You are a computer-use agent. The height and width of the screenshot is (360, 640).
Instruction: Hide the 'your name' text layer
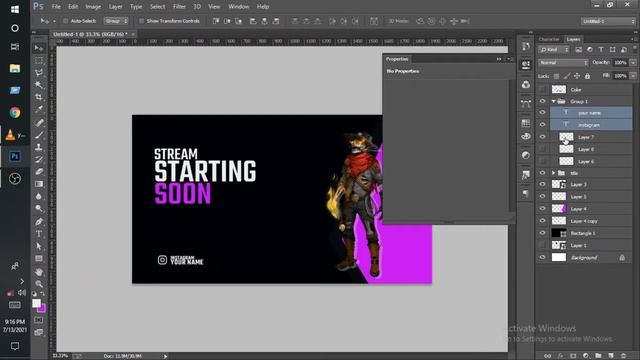click(x=542, y=113)
